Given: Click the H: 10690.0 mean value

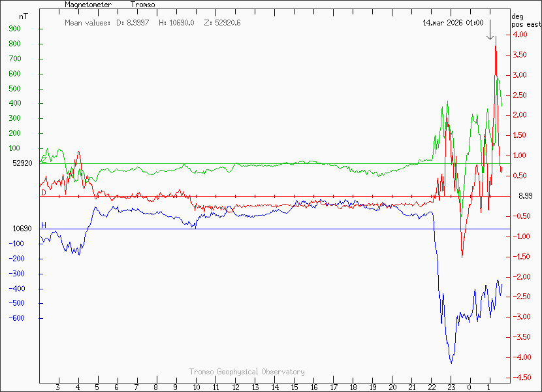Looking at the screenshot, I should pyautogui.click(x=176, y=23).
